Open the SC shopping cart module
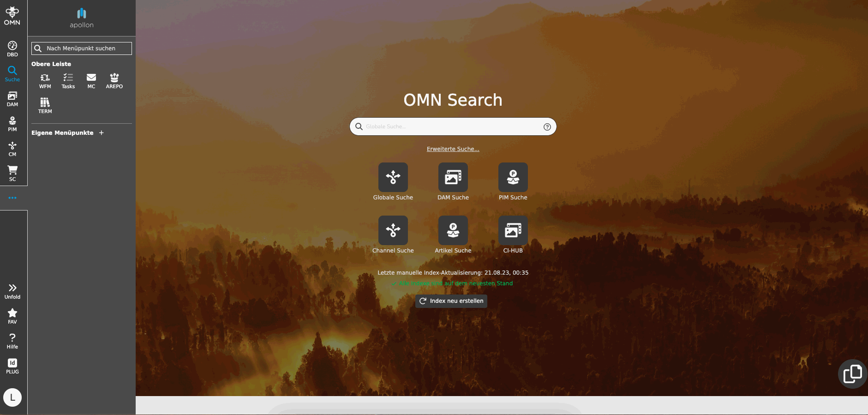 tap(12, 173)
